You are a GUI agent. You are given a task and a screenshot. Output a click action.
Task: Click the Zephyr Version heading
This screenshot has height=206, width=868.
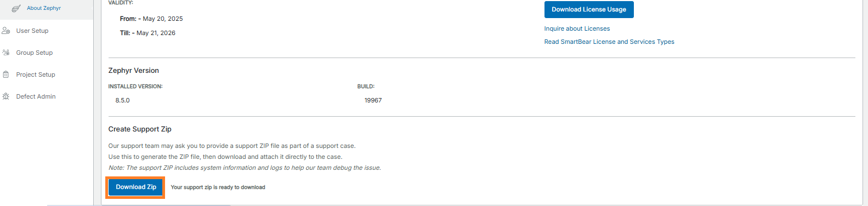point(134,71)
